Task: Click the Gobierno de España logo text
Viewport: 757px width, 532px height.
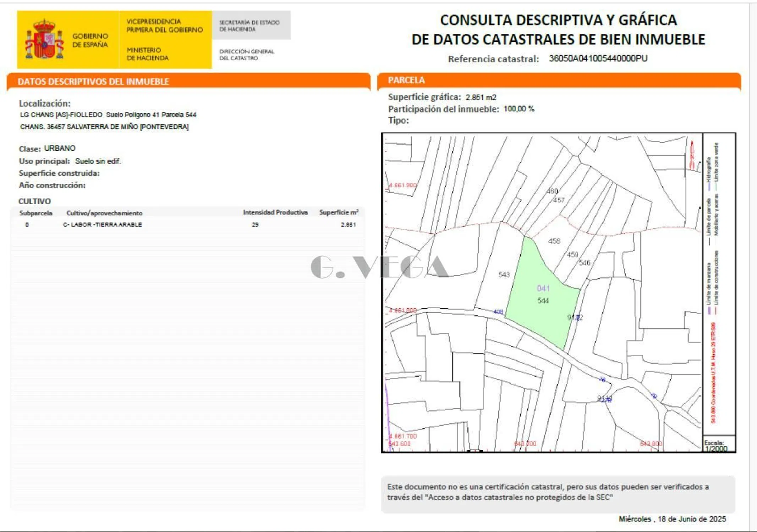Action: (90, 40)
